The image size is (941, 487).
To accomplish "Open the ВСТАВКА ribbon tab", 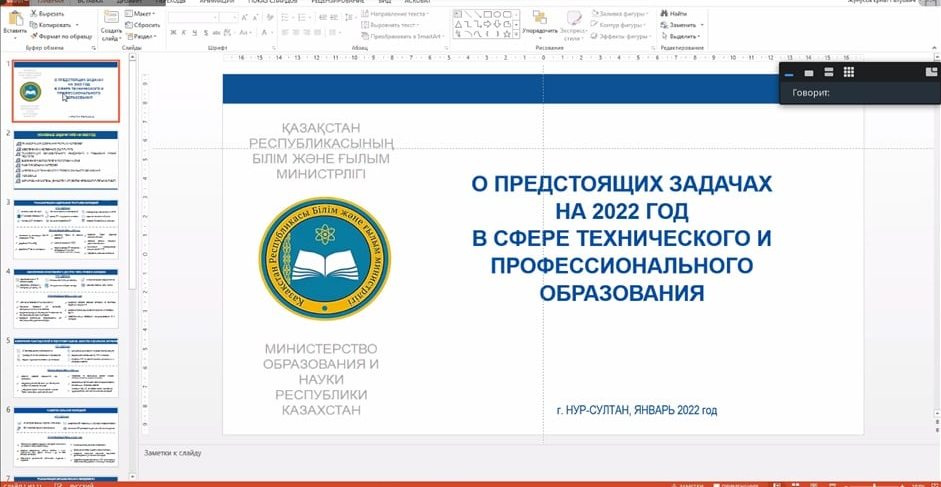I will [90, 2].
